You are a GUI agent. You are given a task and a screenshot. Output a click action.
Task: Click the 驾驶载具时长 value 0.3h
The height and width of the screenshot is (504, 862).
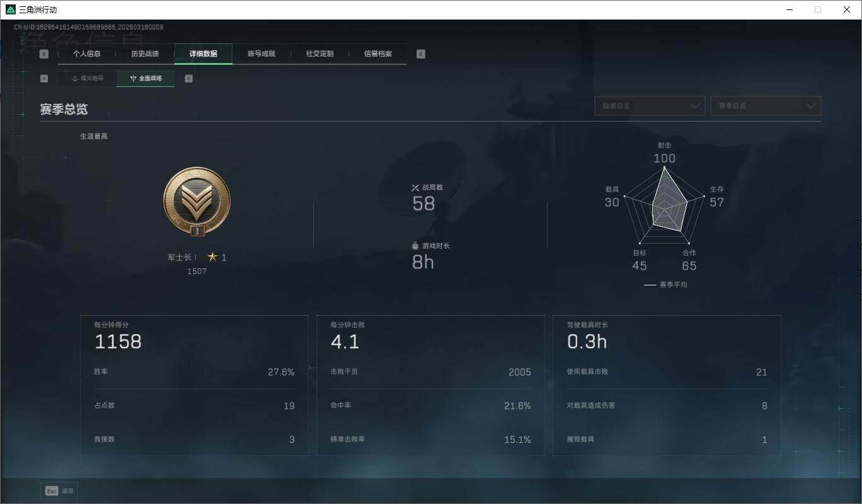[587, 342]
